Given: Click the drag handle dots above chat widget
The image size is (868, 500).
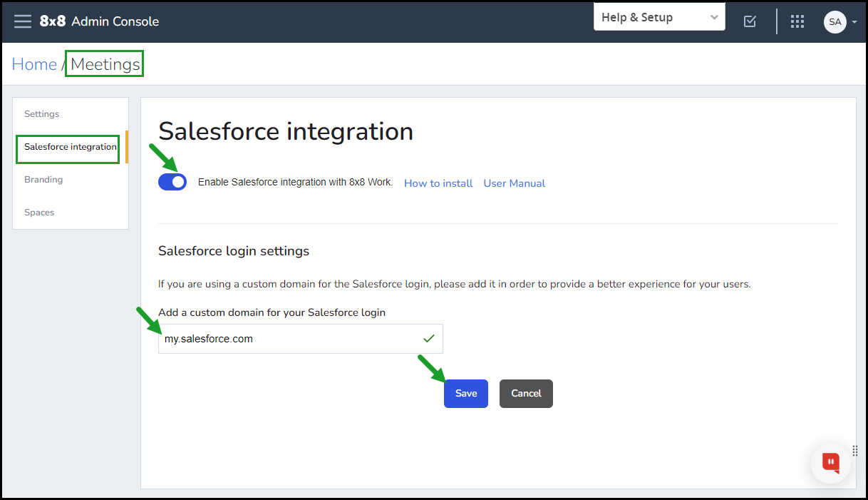Looking at the screenshot, I should click(x=855, y=450).
